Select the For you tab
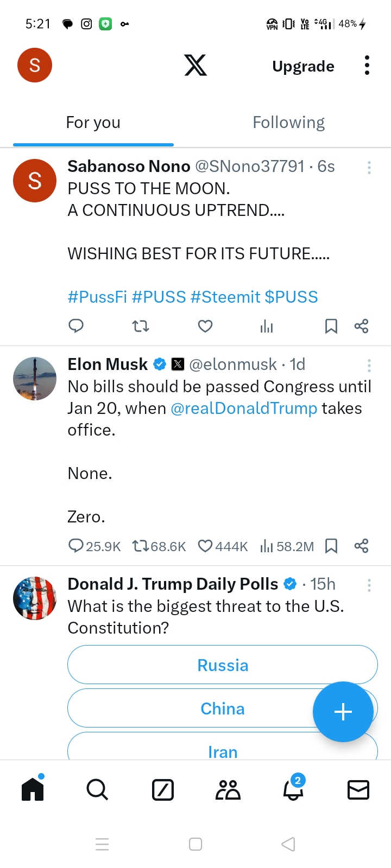391x868 pixels. [x=93, y=123]
